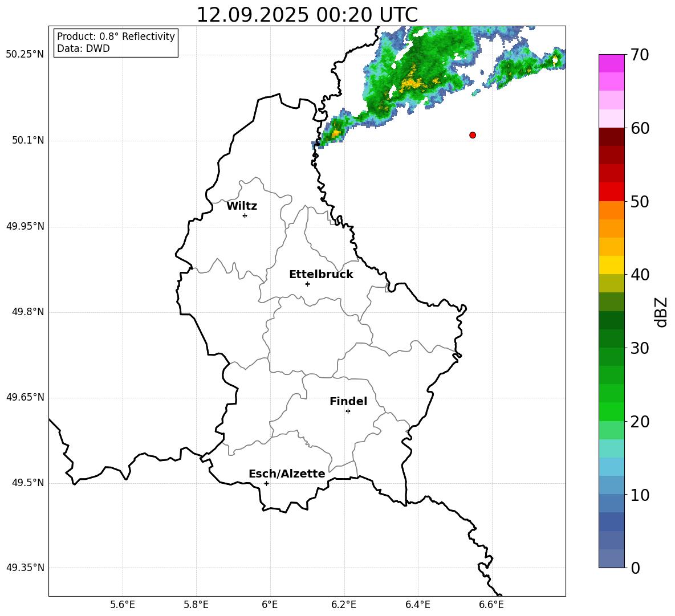This screenshot has height=616, width=675.
Task: Click the 50.1°N latitude label
Action: click(x=28, y=140)
